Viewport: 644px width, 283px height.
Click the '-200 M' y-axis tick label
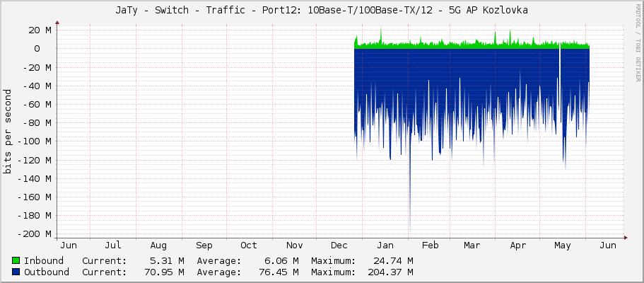(35, 234)
